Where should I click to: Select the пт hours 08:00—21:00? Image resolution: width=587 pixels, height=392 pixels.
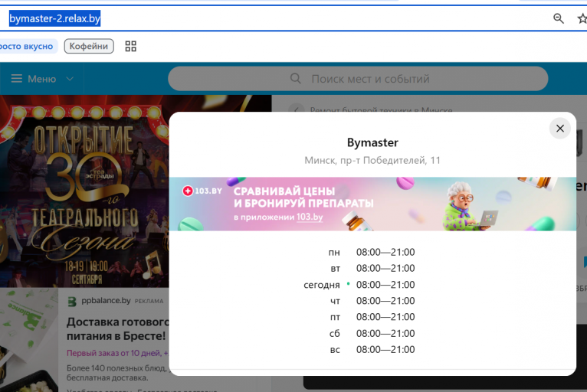pos(385,317)
